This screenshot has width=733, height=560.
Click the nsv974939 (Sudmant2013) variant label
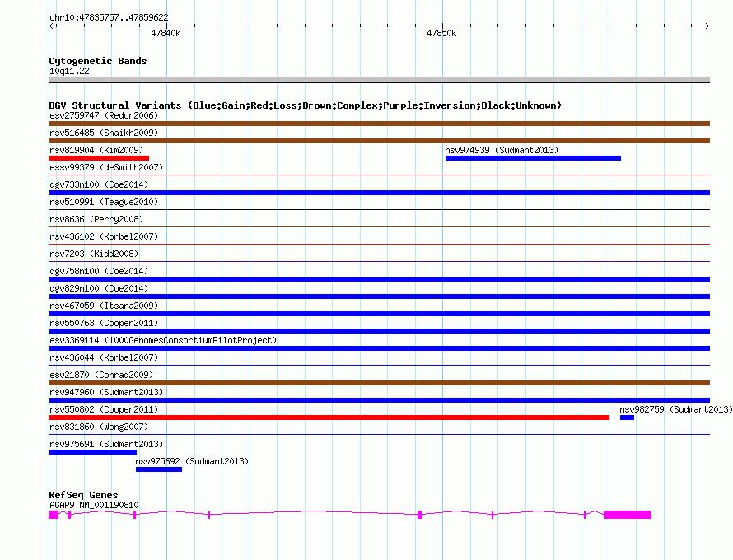(502, 150)
